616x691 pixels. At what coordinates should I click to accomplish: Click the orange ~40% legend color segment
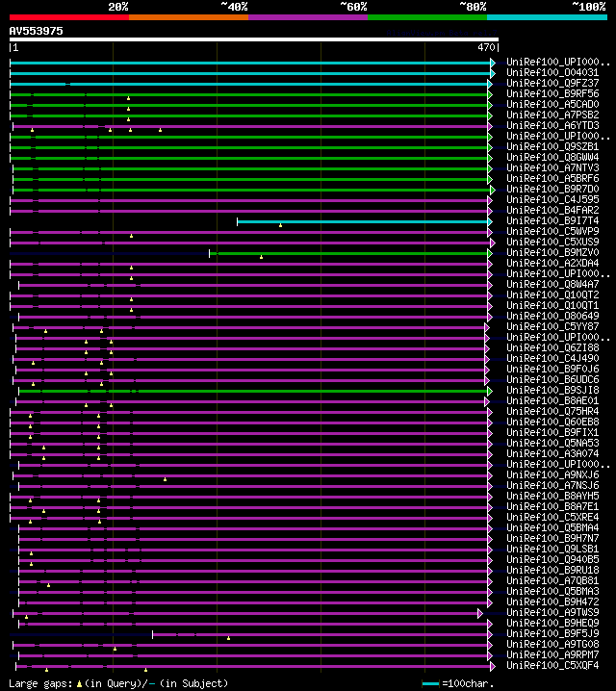(x=189, y=17)
